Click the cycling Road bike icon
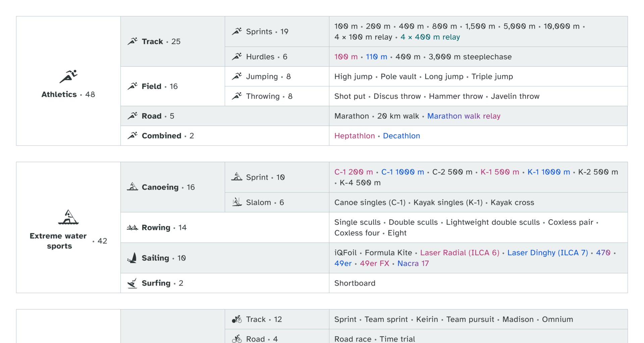 237,339
